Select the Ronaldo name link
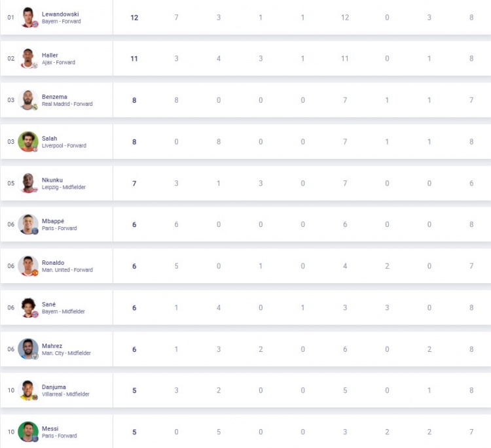491x448 pixels. 53,263
